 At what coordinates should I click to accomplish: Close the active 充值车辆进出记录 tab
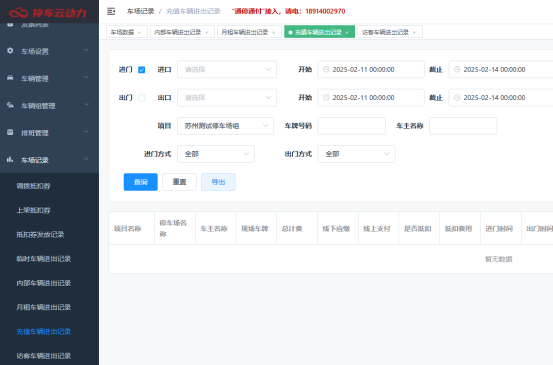(x=347, y=32)
